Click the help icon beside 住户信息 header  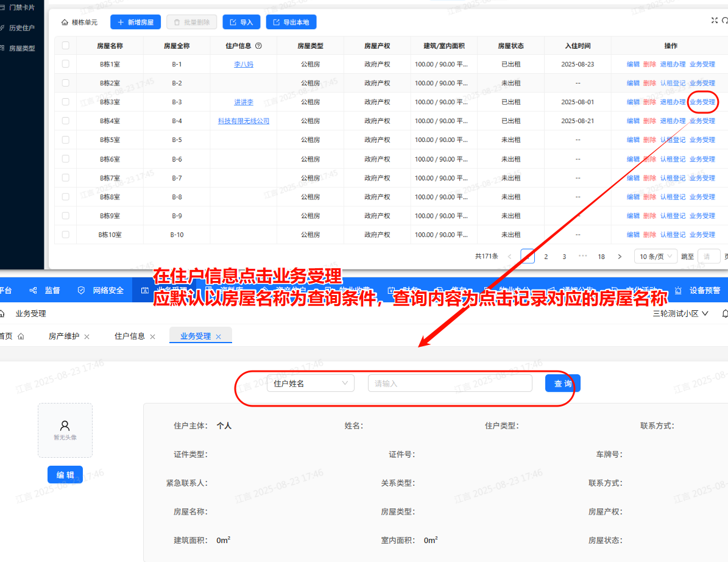pos(258,46)
